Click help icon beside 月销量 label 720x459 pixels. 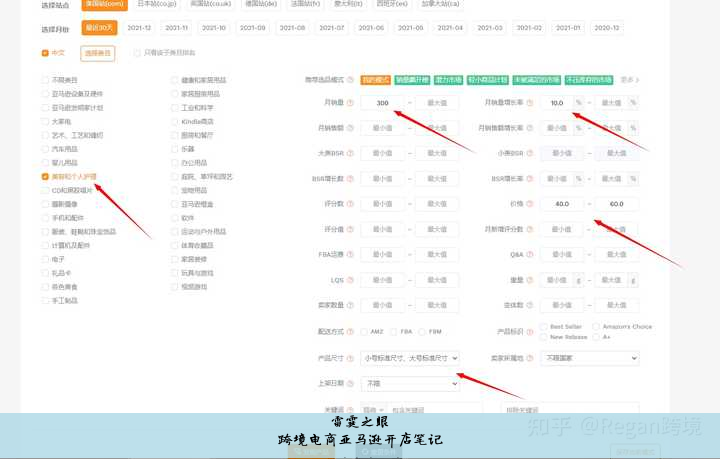350,103
